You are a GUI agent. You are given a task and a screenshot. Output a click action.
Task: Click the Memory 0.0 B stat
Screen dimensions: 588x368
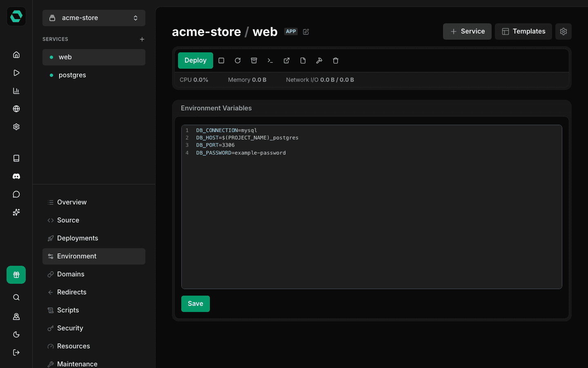click(x=247, y=80)
